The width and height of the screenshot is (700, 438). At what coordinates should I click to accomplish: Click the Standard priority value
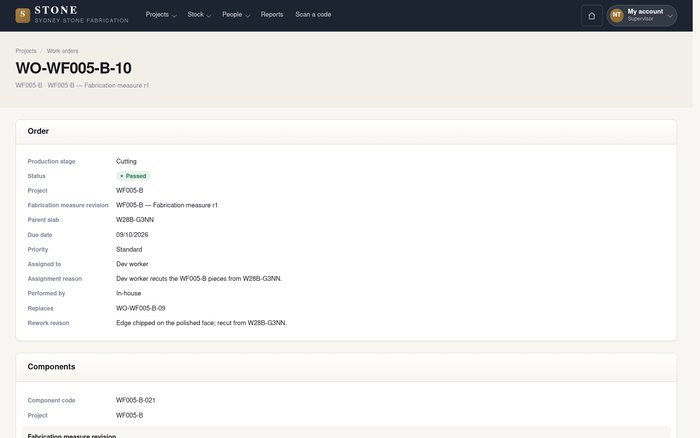pos(129,250)
